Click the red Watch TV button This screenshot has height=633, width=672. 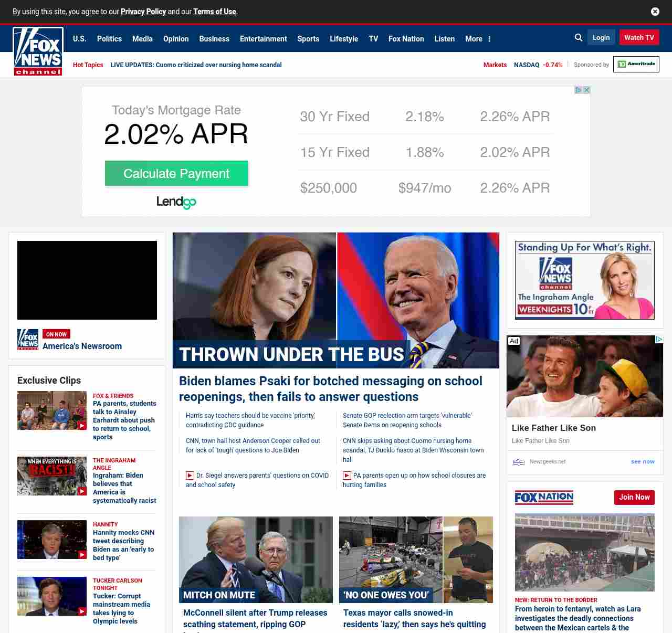pyautogui.click(x=639, y=38)
